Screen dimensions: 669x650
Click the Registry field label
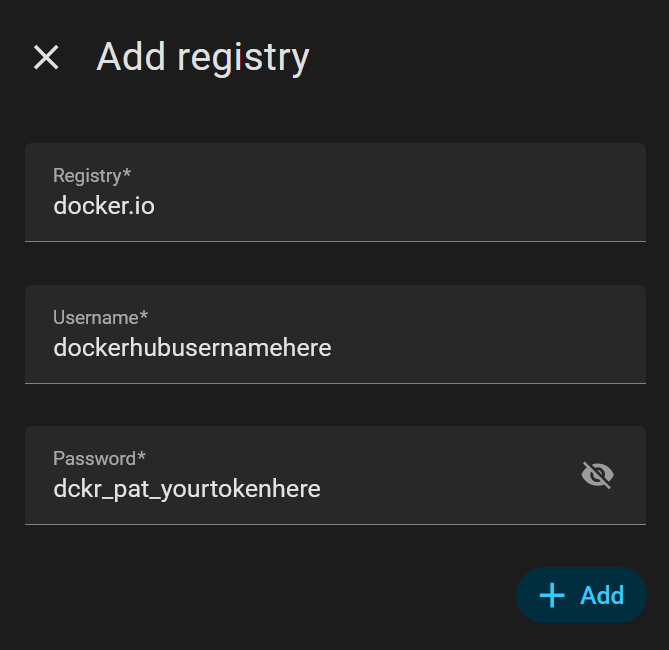(87, 176)
